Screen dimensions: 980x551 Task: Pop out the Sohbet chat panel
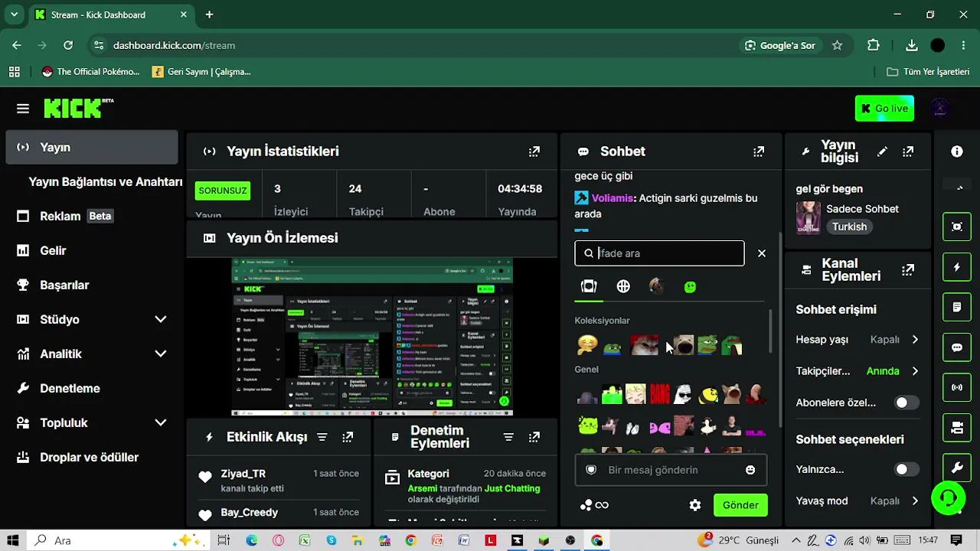759,152
